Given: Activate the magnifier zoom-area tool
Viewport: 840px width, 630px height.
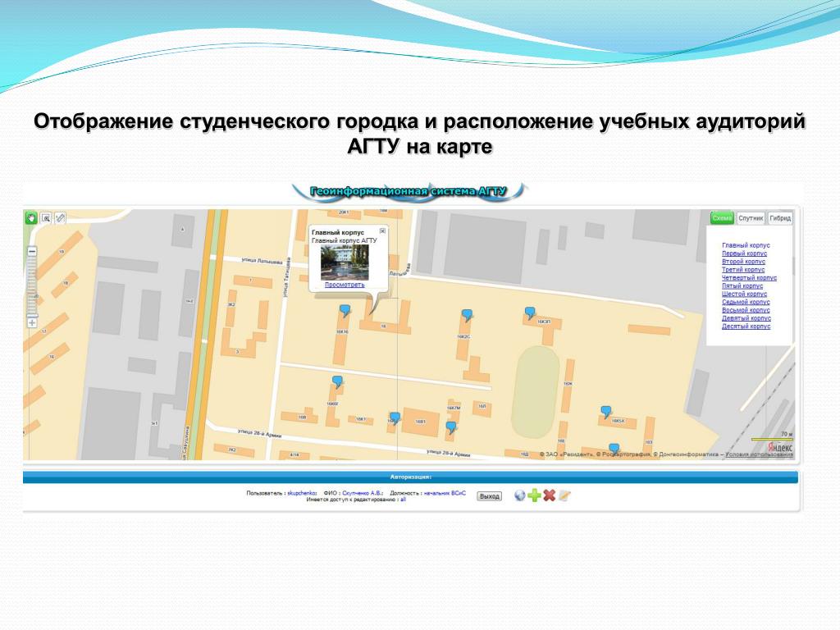Looking at the screenshot, I should point(46,218).
